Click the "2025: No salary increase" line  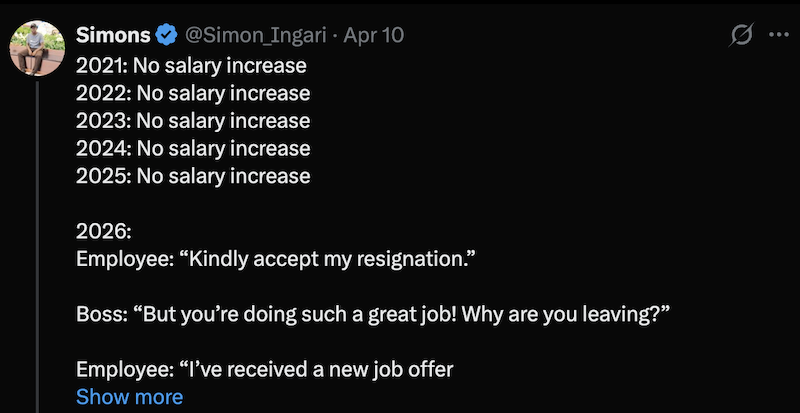tap(193, 176)
